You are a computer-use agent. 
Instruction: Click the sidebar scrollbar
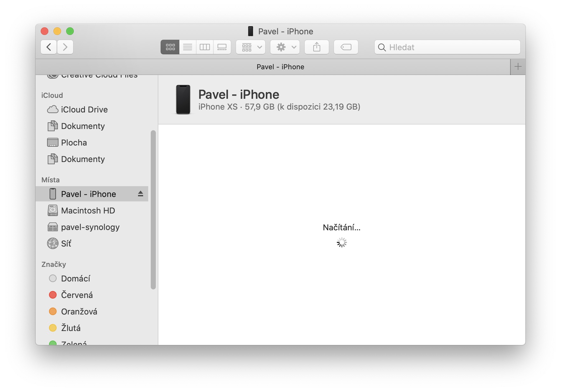pyautogui.click(x=153, y=210)
